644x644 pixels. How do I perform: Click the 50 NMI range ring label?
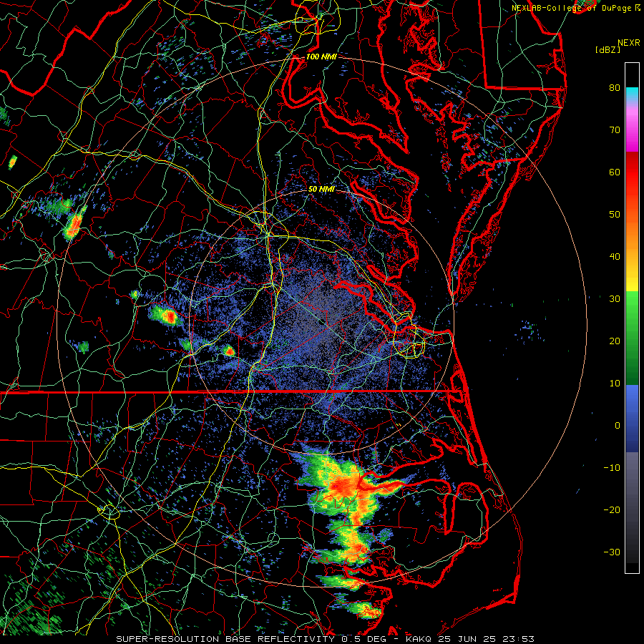pyautogui.click(x=321, y=190)
